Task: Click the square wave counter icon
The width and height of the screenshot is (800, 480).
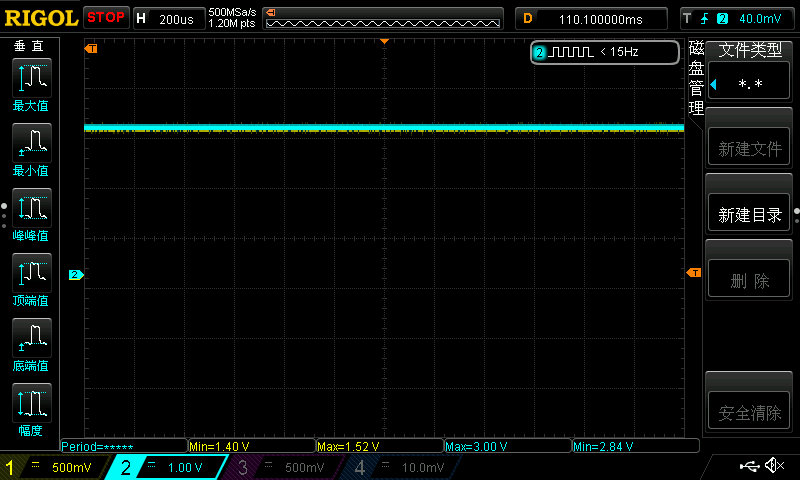Action: point(571,52)
